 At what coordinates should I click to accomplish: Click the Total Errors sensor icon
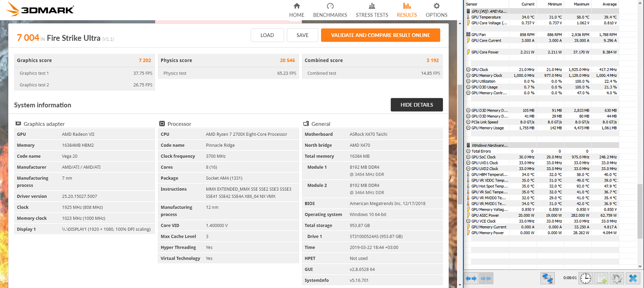click(468, 151)
